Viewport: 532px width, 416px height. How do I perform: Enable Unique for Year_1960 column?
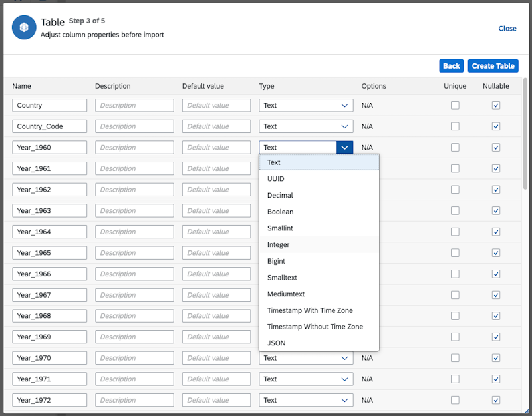click(455, 147)
